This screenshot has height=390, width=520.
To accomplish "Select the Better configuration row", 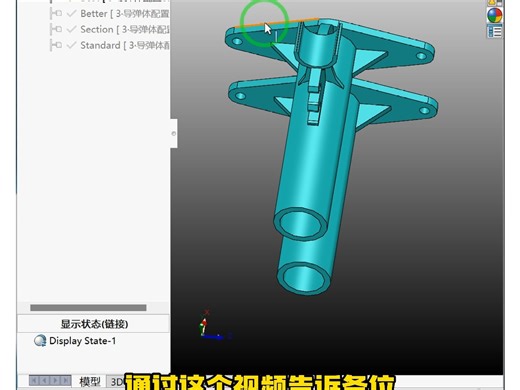I will (110, 14).
